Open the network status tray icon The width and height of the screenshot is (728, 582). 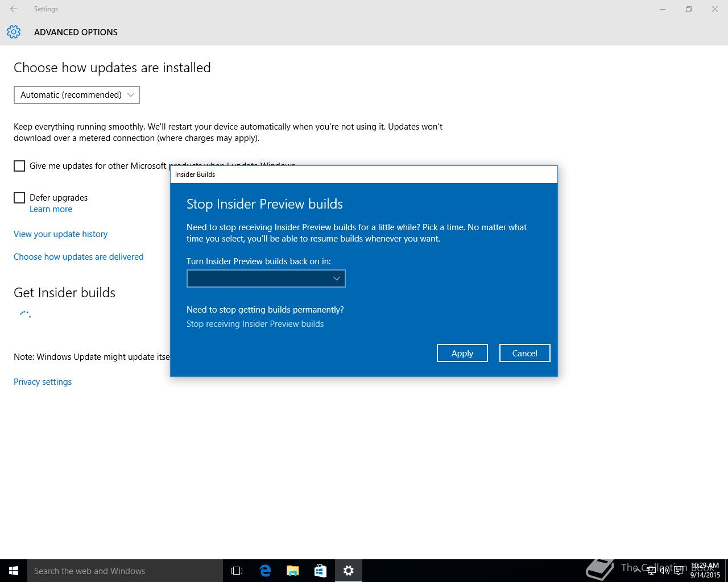pos(651,571)
